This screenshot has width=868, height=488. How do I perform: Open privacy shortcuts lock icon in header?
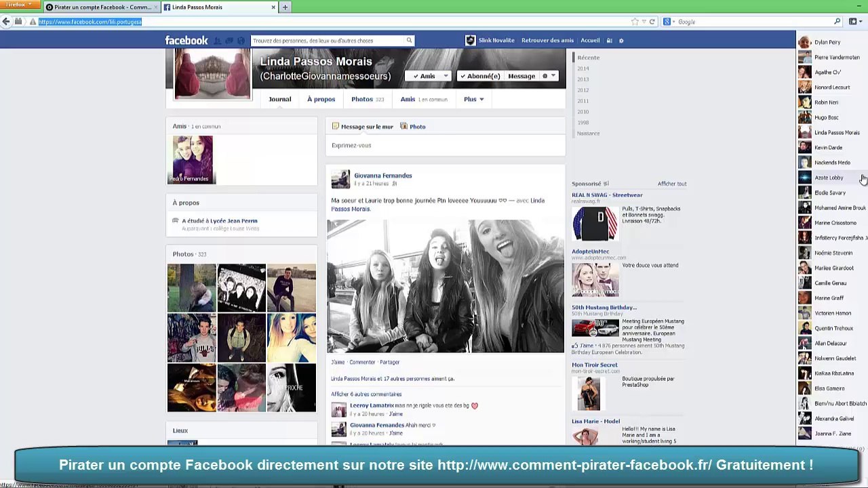[609, 41]
